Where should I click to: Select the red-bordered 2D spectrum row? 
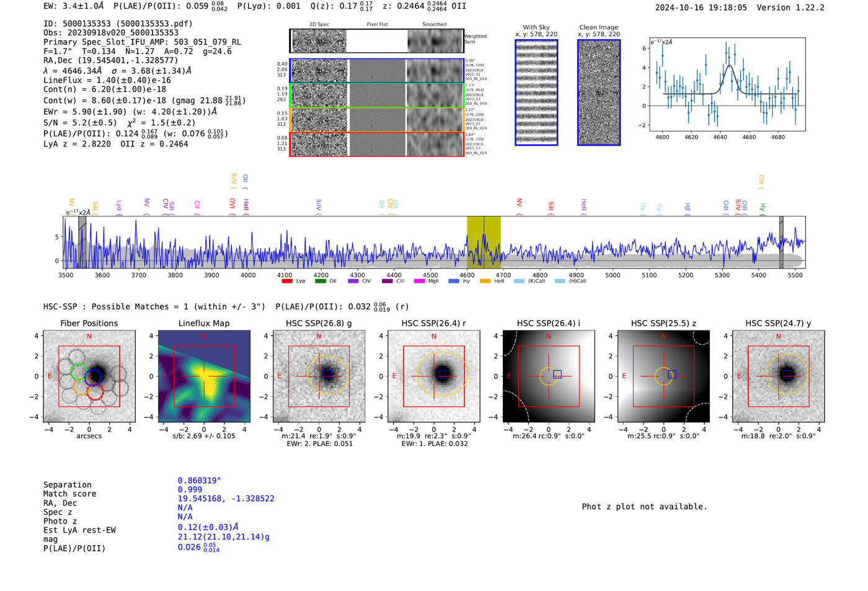tap(376, 144)
